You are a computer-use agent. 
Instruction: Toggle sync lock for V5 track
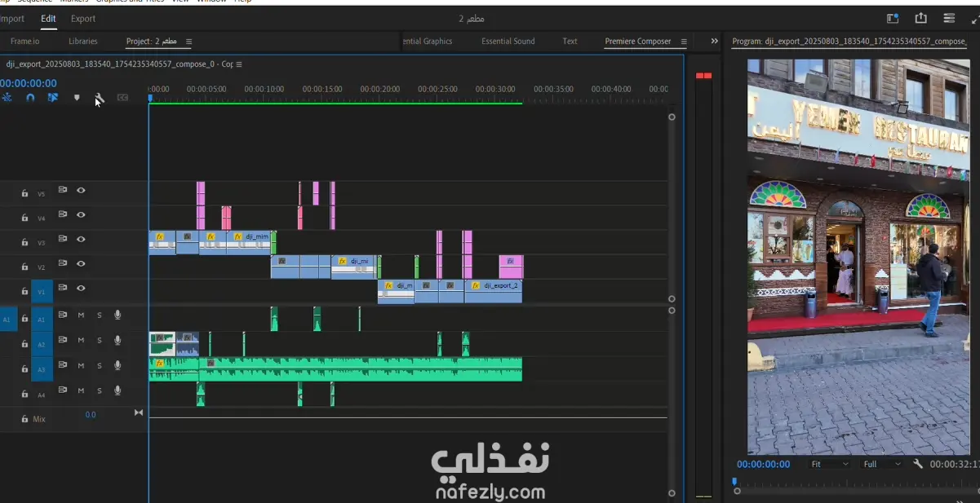point(63,190)
